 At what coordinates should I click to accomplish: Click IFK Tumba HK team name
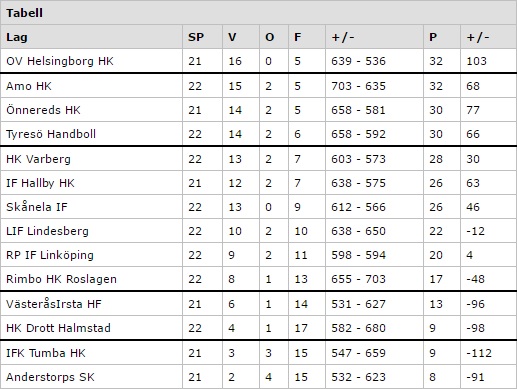(46, 353)
